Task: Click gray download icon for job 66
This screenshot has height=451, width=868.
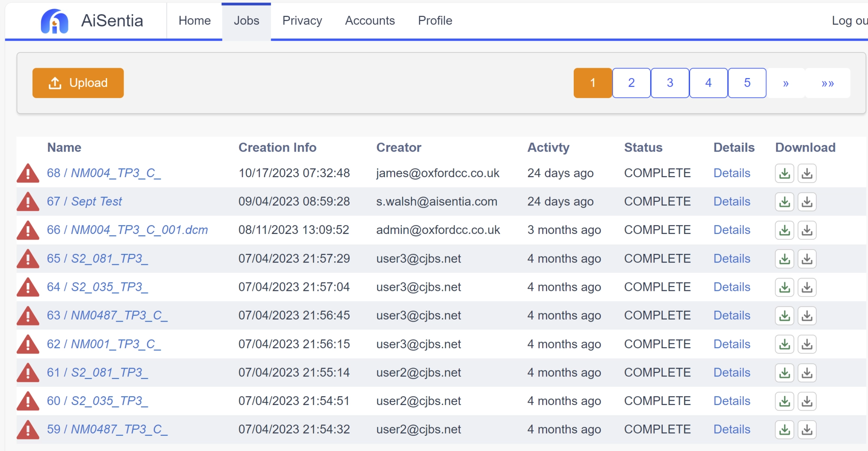Action: point(807,230)
